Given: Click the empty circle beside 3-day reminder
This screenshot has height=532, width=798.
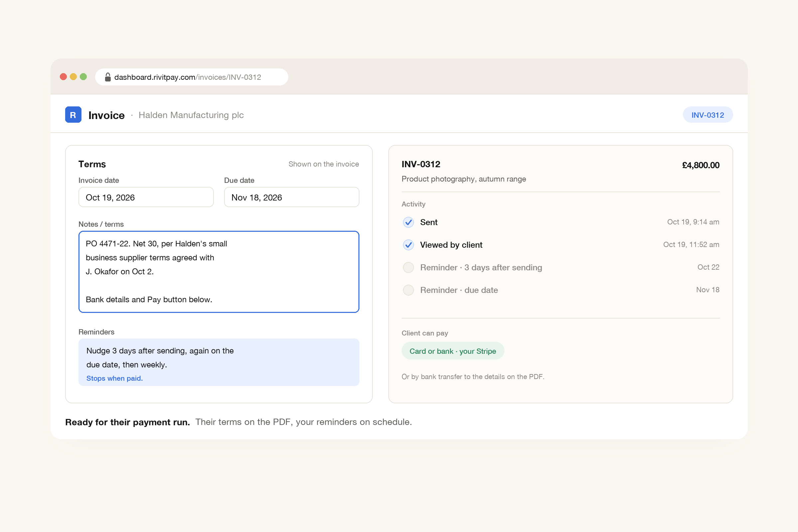Looking at the screenshot, I should pyautogui.click(x=408, y=267).
